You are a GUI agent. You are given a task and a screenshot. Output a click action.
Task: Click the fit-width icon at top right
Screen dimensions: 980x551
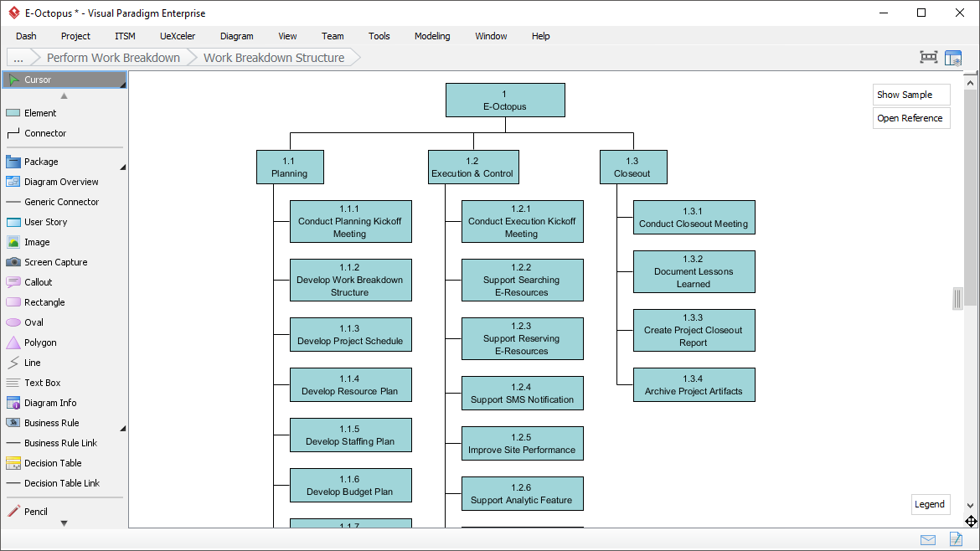click(x=929, y=58)
